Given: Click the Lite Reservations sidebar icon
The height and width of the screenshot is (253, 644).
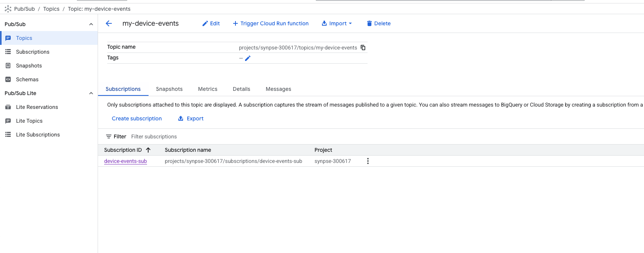Looking at the screenshot, I should pos(8,107).
